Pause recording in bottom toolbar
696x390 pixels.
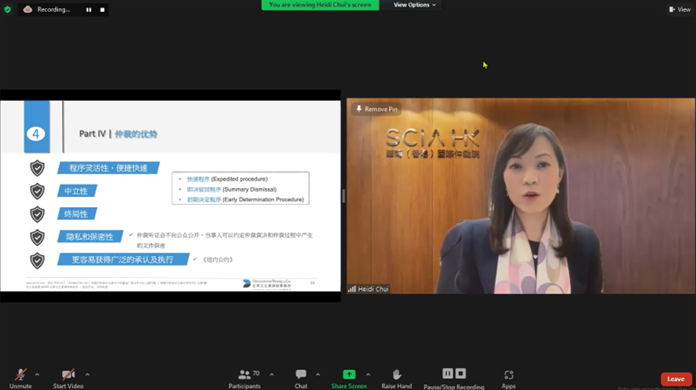pyautogui.click(x=447, y=374)
